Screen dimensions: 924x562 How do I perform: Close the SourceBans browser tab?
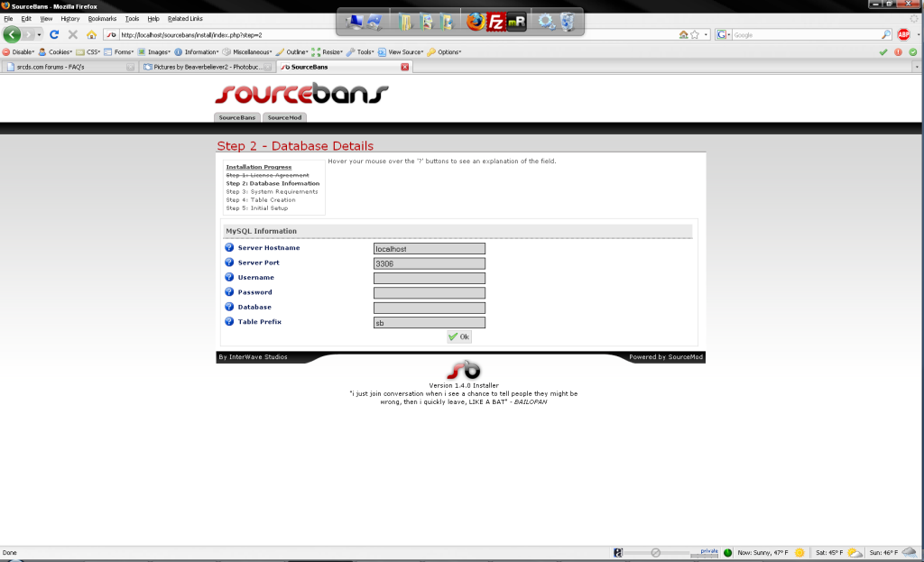405,67
